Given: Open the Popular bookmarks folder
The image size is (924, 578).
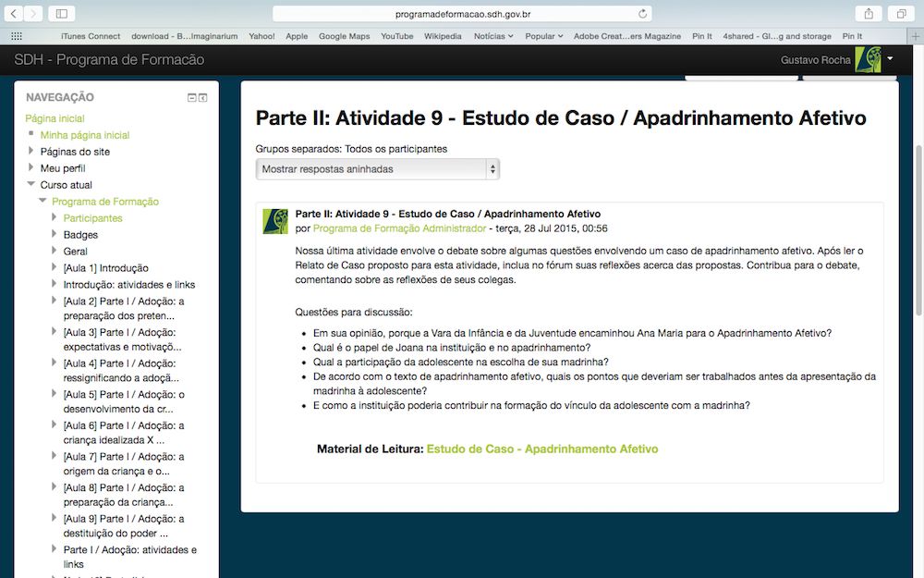Looking at the screenshot, I should (543, 36).
